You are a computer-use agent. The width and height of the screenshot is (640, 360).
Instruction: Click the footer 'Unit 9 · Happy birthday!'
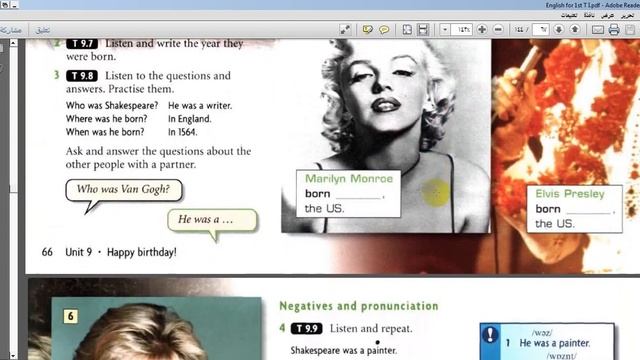[x=121, y=252]
